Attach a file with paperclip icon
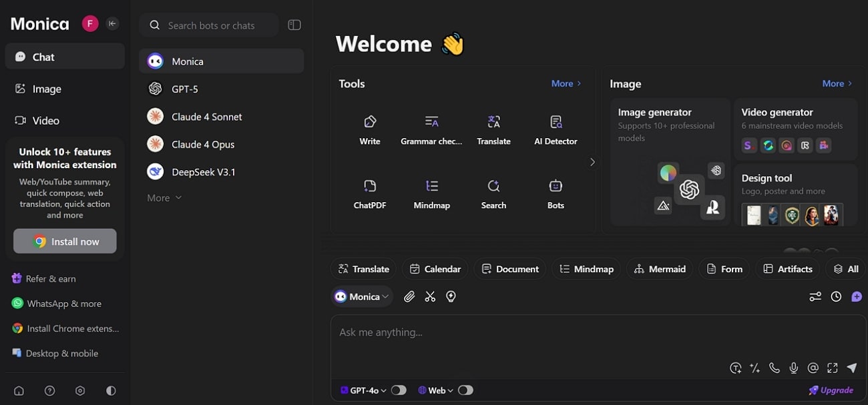 click(x=409, y=297)
